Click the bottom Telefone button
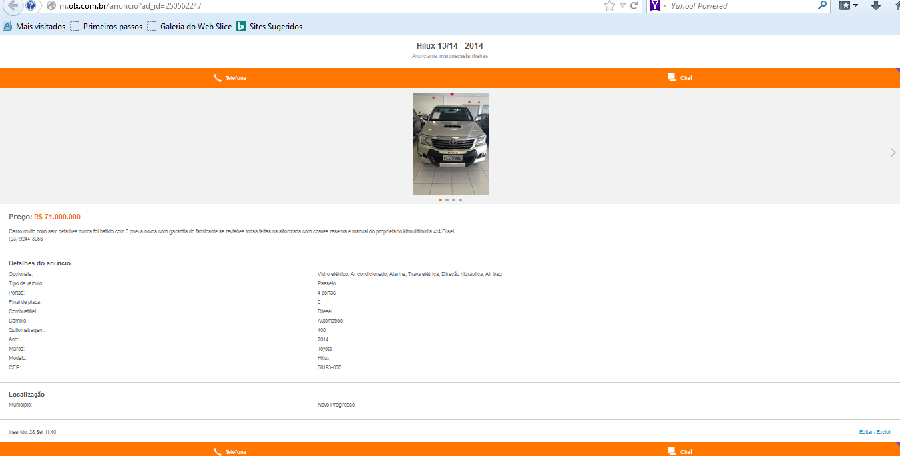 coord(230,451)
